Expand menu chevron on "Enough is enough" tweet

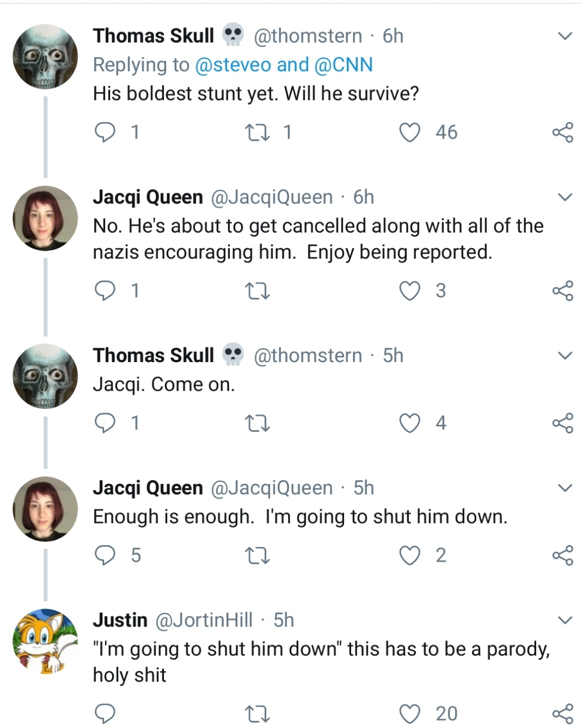click(565, 488)
